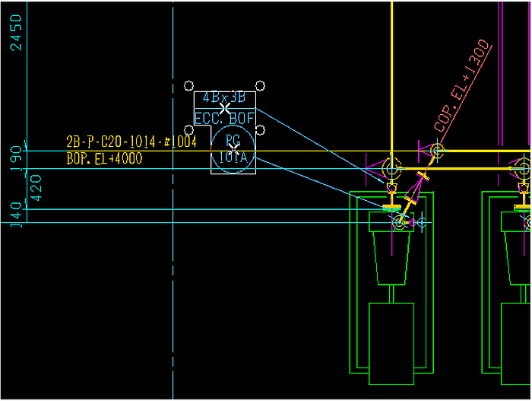Select the yellow flange above left pump
The width and height of the screenshot is (532, 401).
click(x=393, y=206)
